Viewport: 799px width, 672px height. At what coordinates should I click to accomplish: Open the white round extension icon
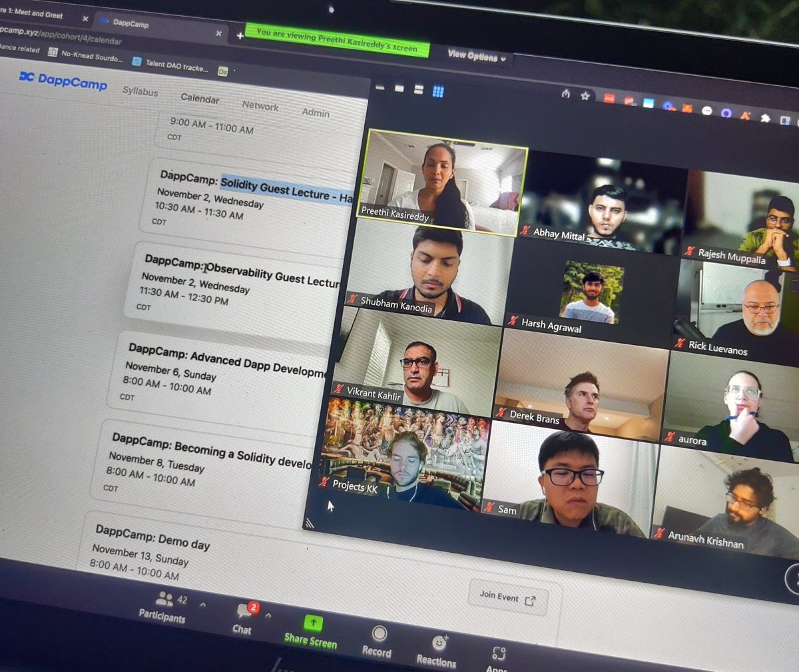tap(707, 111)
